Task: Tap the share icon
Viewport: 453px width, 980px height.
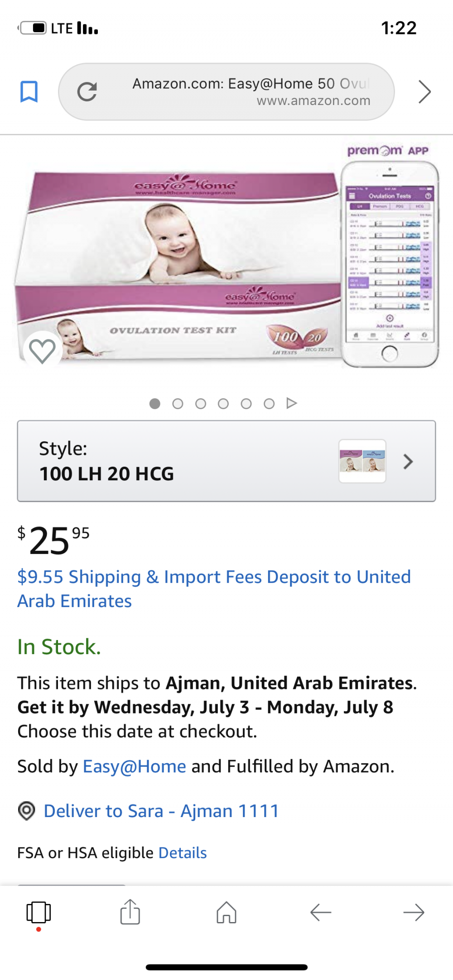Action: point(130,912)
